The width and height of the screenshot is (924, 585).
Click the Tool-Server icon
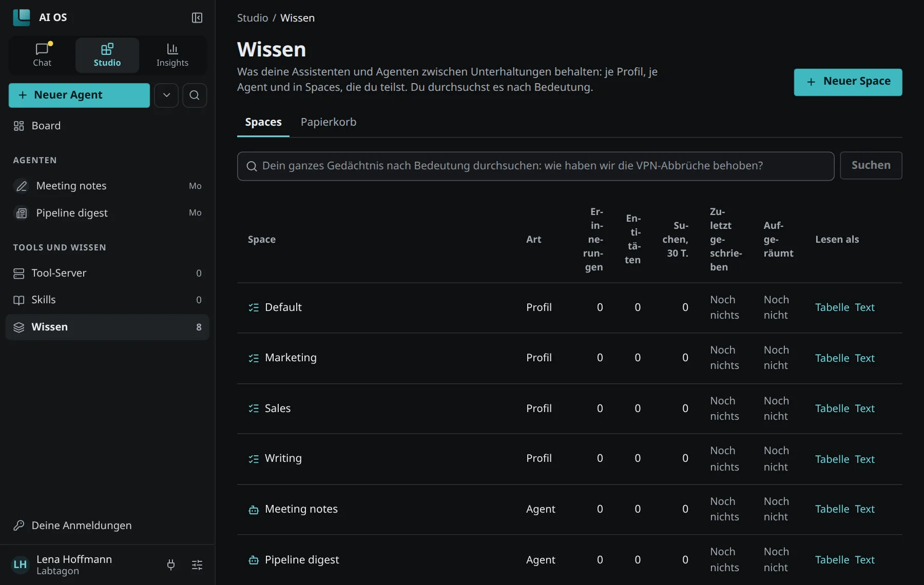(19, 274)
